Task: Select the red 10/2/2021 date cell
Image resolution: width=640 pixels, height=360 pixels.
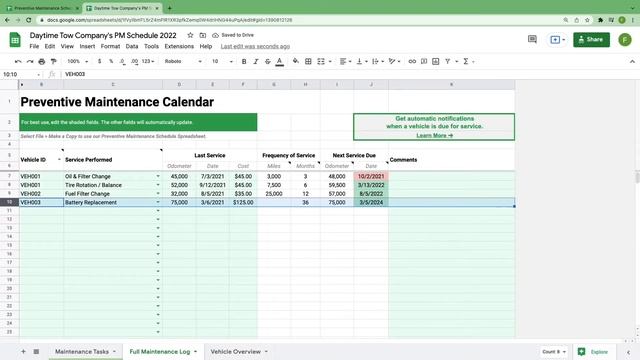Action: click(371, 176)
